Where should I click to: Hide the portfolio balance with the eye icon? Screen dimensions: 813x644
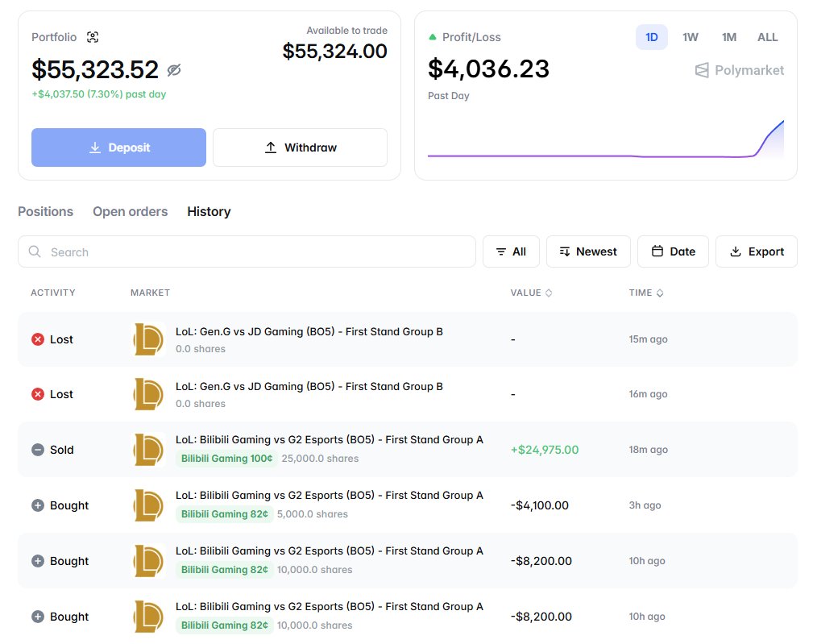[x=174, y=70]
